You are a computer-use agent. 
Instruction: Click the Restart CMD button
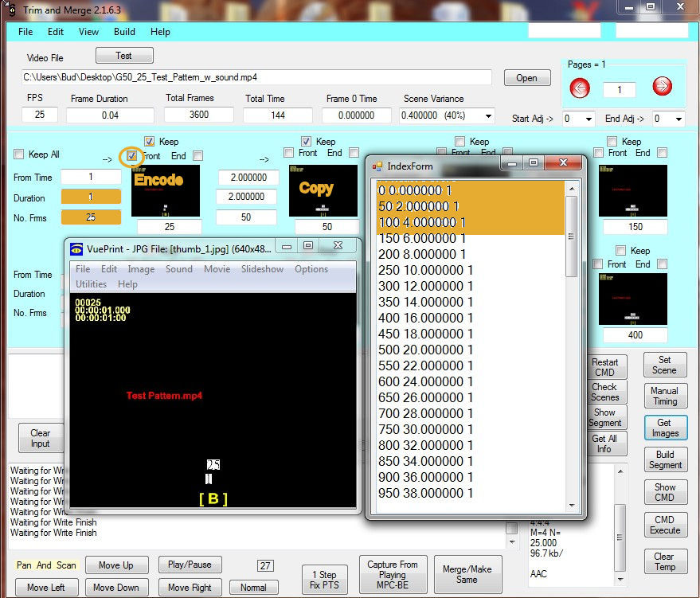coord(605,367)
